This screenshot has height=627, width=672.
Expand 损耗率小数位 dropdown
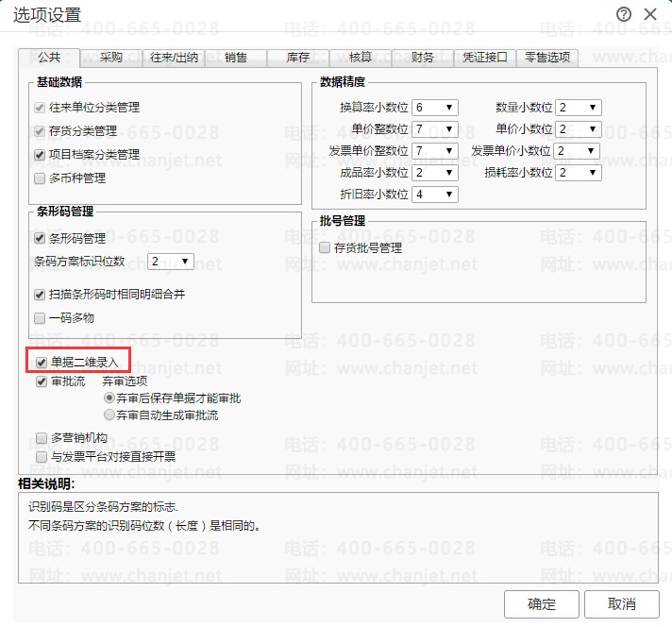(x=579, y=173)
